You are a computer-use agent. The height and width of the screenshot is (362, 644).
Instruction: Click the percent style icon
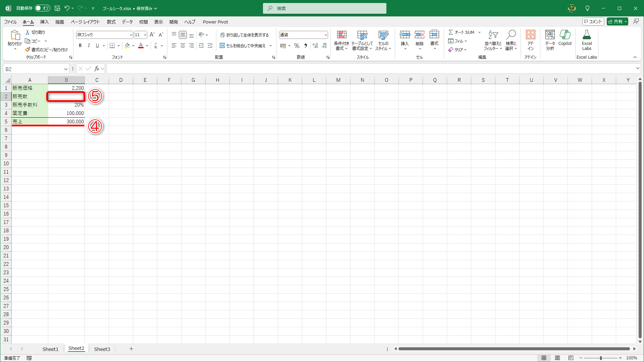(x=297, y=46)
